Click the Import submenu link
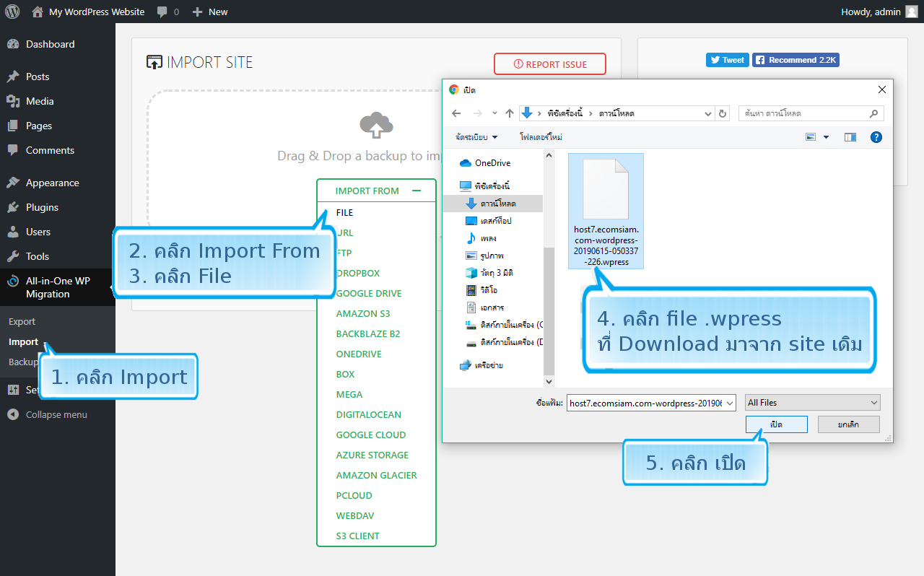924x576 pixels. point(23,342)
